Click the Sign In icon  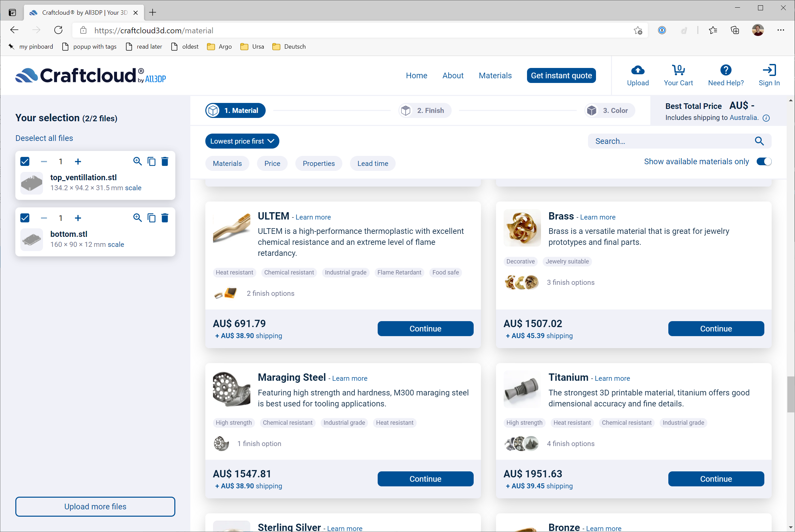point(769,70)
